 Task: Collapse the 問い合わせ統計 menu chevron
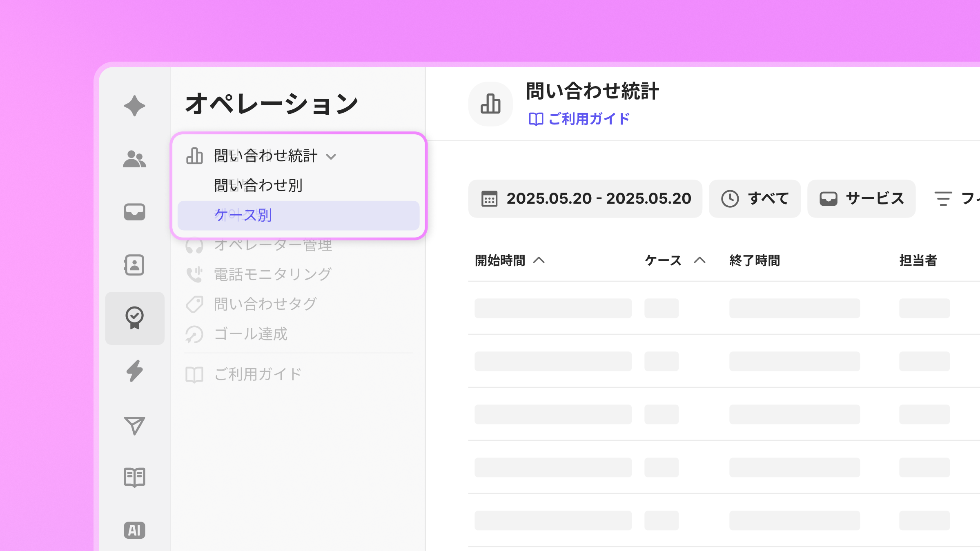point(331,157)
